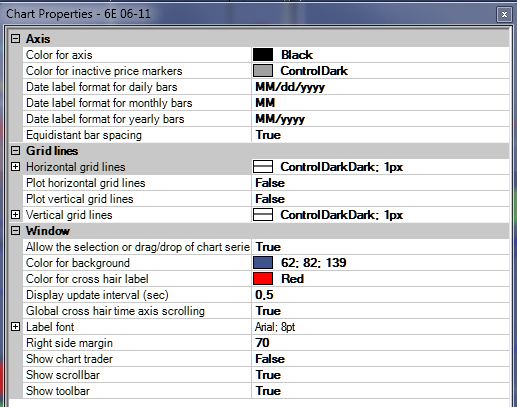
Task: Click the Window category header text
Action: click(48, 231)
